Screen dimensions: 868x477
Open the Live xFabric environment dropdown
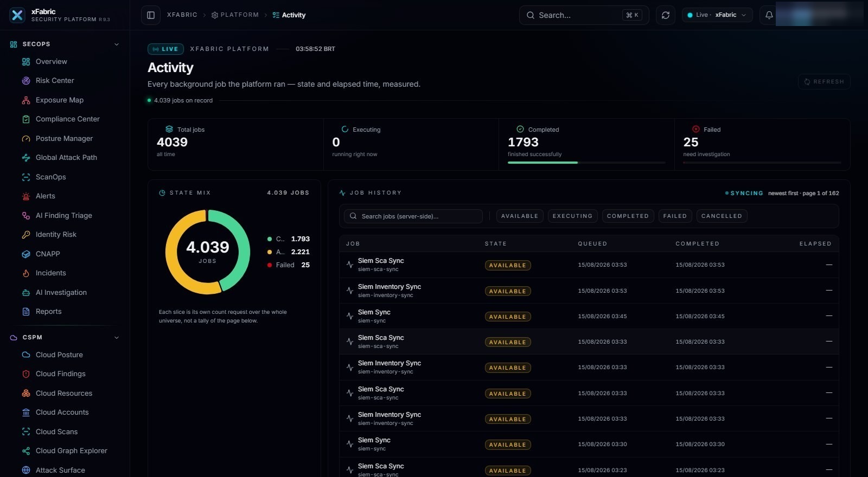(717, 15)
